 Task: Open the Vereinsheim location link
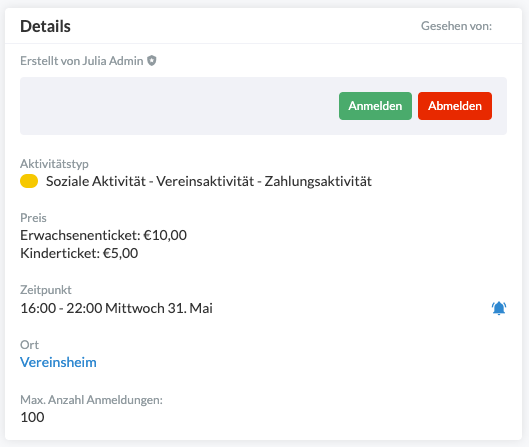[x=58, y=362]
